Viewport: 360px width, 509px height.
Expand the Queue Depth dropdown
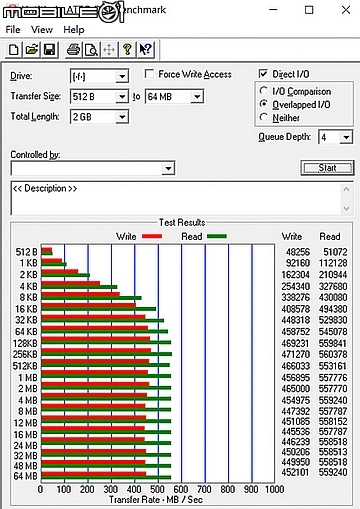pos(346,137)
